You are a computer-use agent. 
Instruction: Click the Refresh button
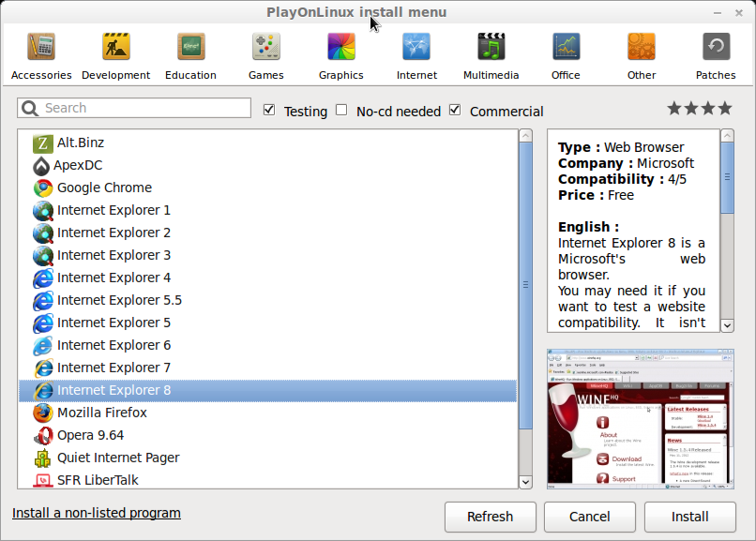(x=491, y=517)
